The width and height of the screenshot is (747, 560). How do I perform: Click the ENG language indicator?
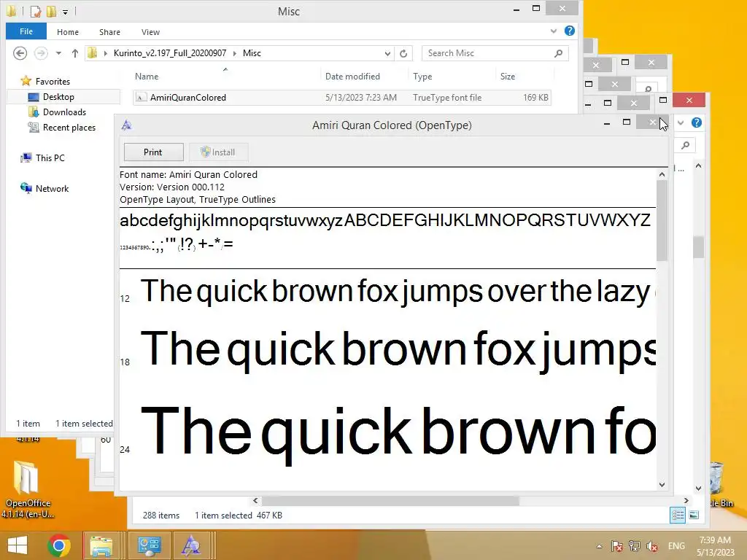pyautogui.click(x=676, y=546)
